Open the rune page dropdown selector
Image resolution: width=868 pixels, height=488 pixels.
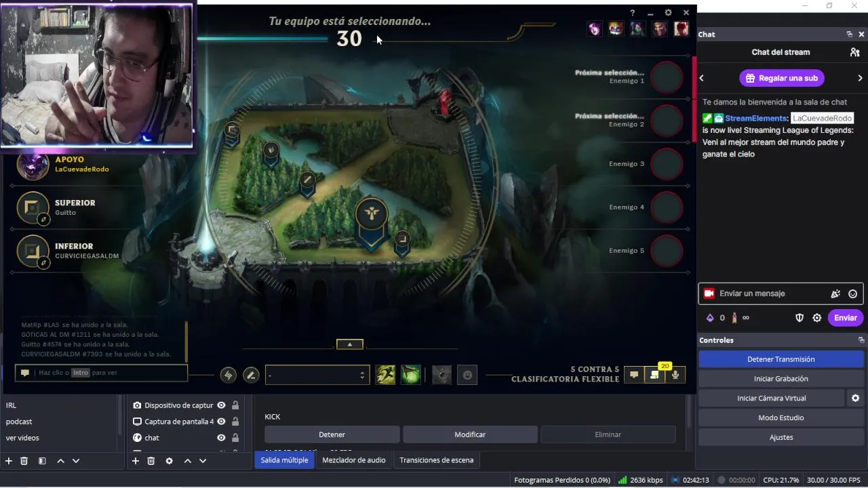pyautogui.click(x=317, y=375)
